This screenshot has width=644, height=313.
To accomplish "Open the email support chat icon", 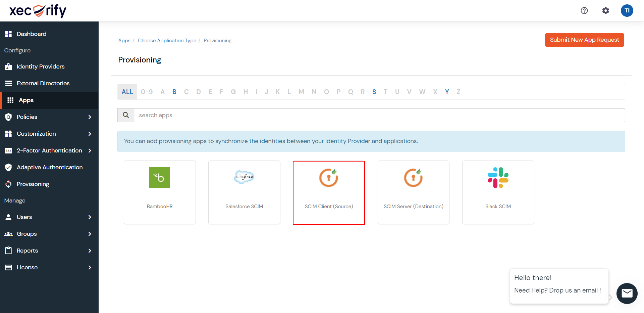I will [627, 294].
